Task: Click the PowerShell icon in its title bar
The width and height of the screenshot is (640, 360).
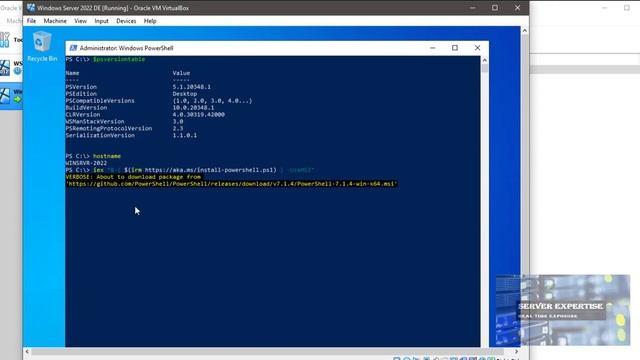Action: pos(73,48)
